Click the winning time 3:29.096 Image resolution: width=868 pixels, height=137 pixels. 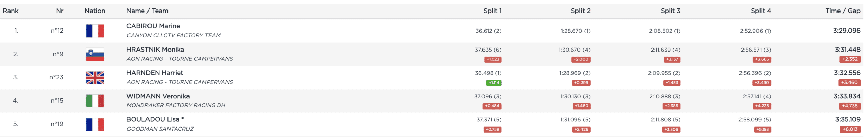coord(847,31)
